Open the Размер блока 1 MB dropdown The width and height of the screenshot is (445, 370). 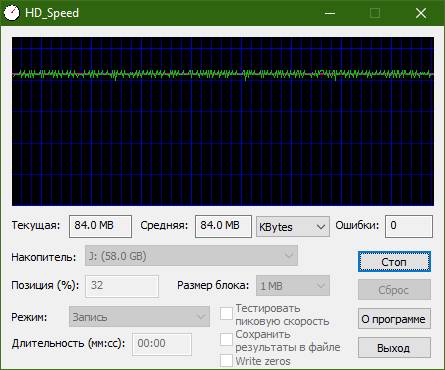pyautogui.click(x=293, y=285)
